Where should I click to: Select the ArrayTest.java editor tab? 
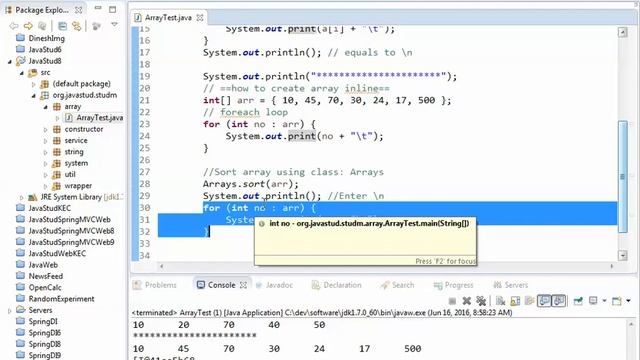168,18
